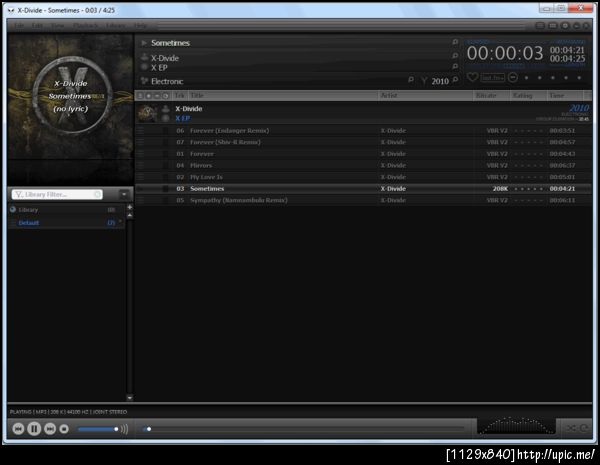Toggle shuffle playback mode
The image size is (600, 465).
572,428
